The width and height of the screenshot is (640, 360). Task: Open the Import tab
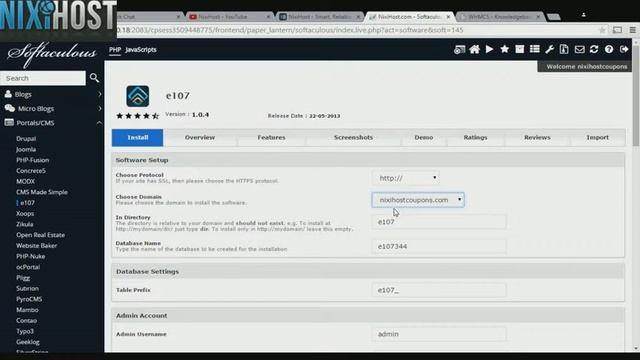(x=598, y=138)
